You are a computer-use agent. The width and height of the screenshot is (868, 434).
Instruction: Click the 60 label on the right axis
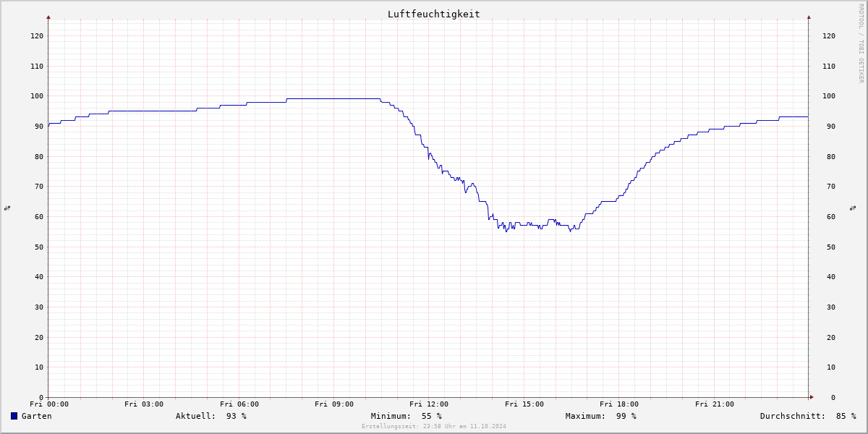831,216
